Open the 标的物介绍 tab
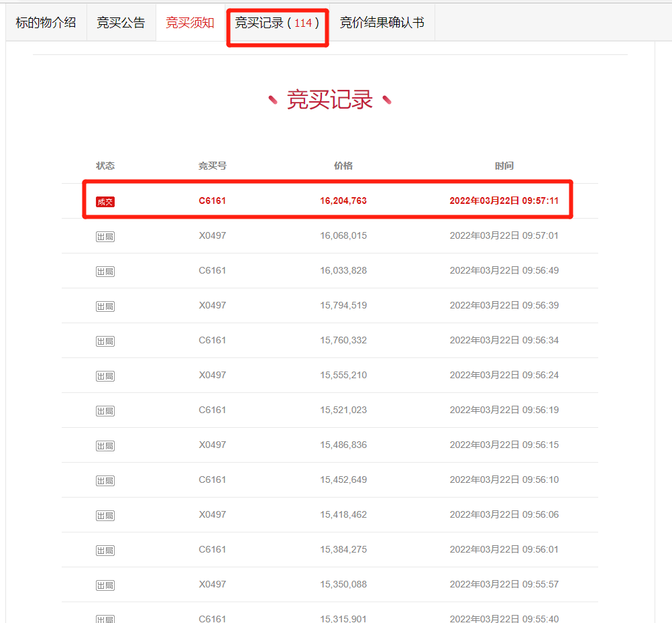 [46, 23]
